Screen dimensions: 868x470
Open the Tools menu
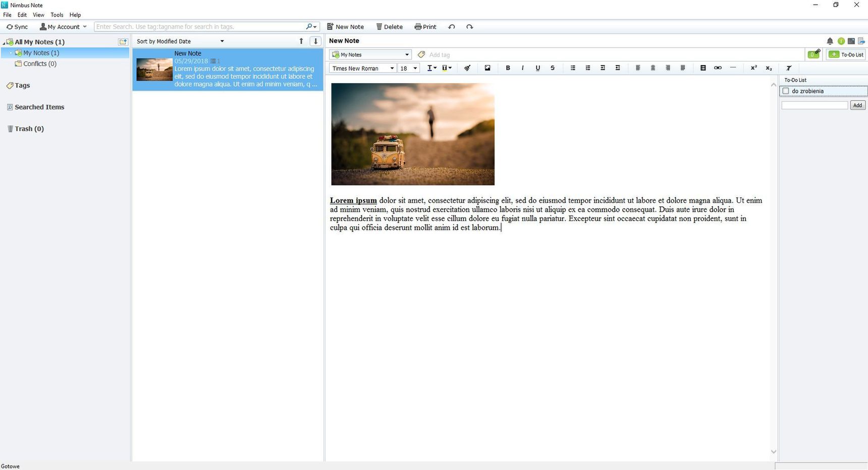(x=57, y=15)
